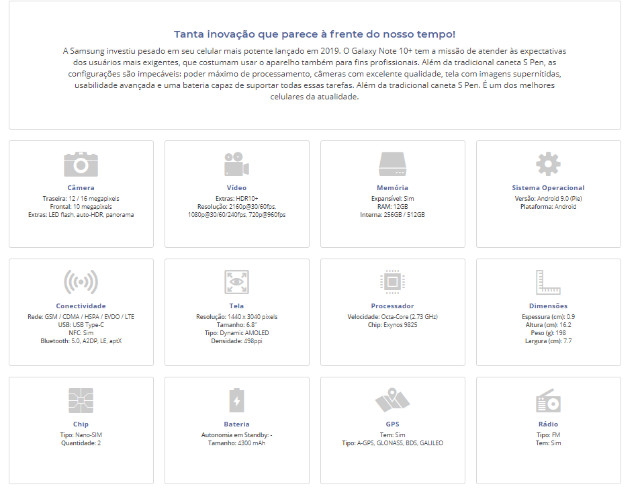Click 'Extras: LED flash, auto-HDR, panorama' line
This screenshot has width=640, height=495.
tap(81, 215)
